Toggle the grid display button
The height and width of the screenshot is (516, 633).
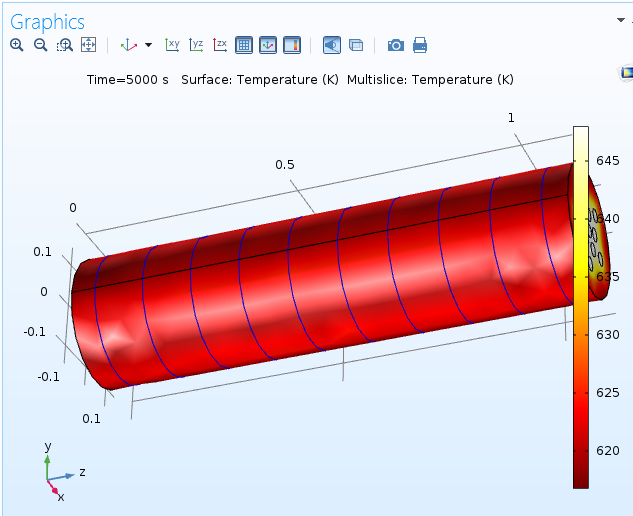click(x=244, y=45)
